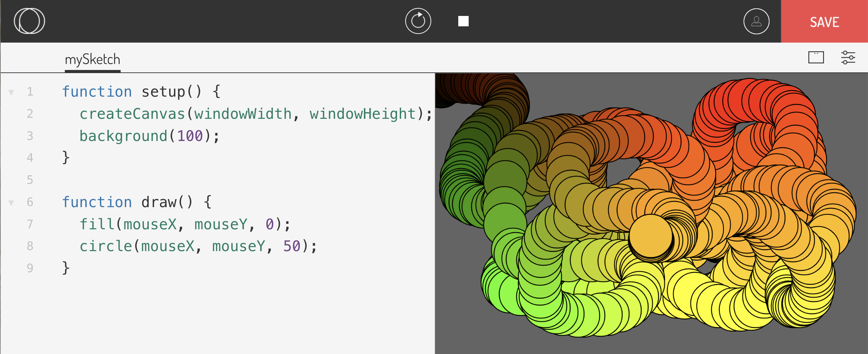The width and height of the screenshot is (868, 354).
Task: Click mouseX inside the fill call
Action: click(150, 224)
